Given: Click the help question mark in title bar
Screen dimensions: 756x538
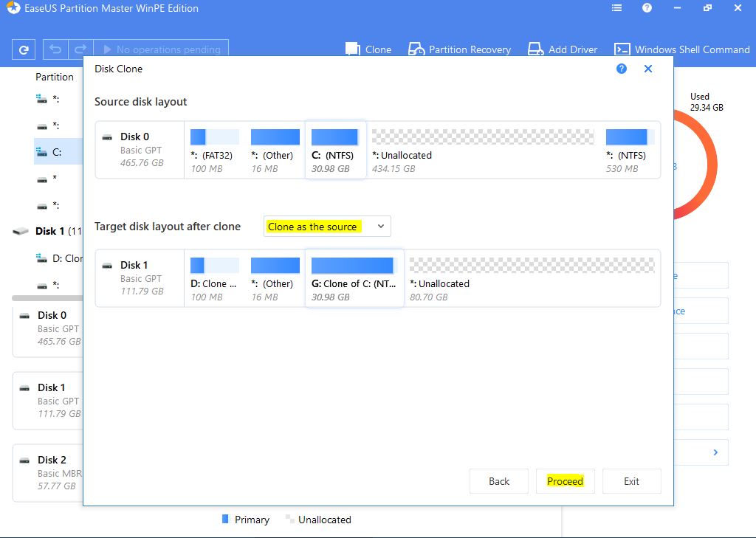Looking at the screenshot, I should pyautogui.click(x=647, y=8).
